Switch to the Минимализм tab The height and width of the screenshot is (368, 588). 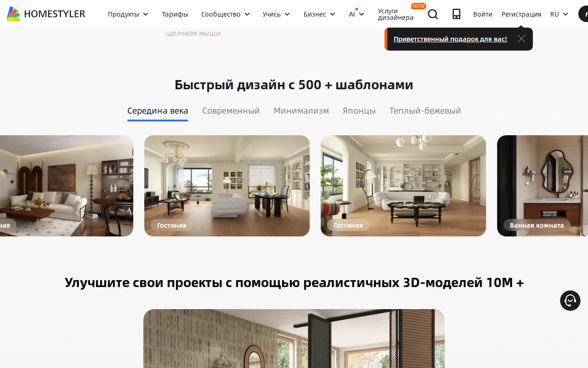pos(301,111)
